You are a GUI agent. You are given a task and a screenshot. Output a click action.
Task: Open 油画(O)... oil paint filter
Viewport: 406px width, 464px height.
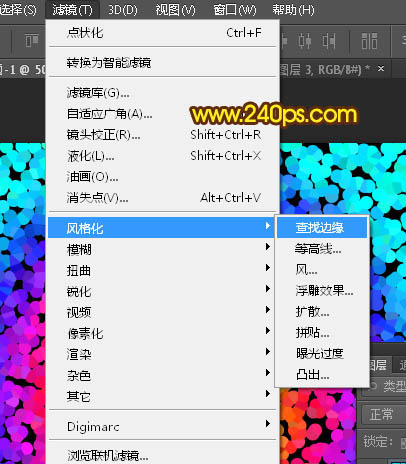tap(163, 177)
